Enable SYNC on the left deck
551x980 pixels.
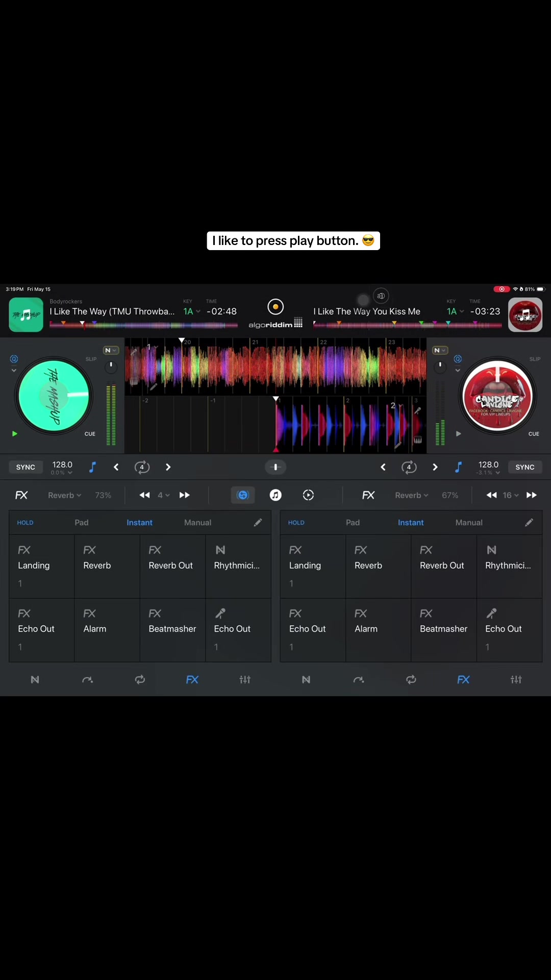coord(26,467)
